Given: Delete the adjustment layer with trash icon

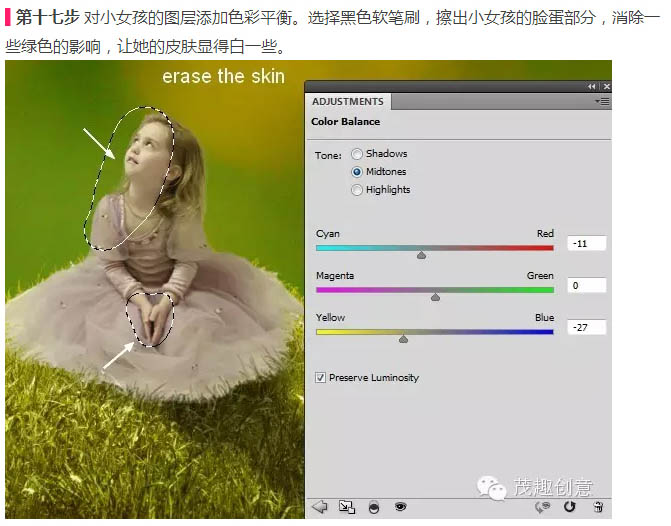Looking at the screenshot, I should 597,507.
